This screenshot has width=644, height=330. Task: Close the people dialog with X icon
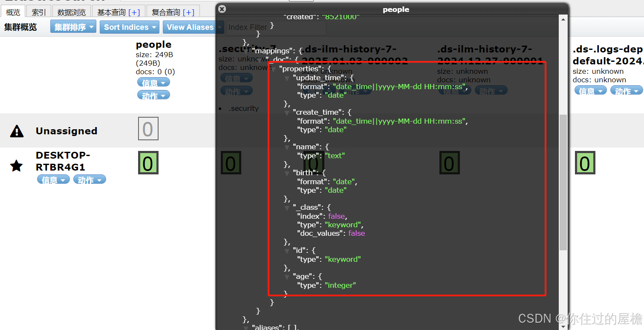(x=222, y=9)
